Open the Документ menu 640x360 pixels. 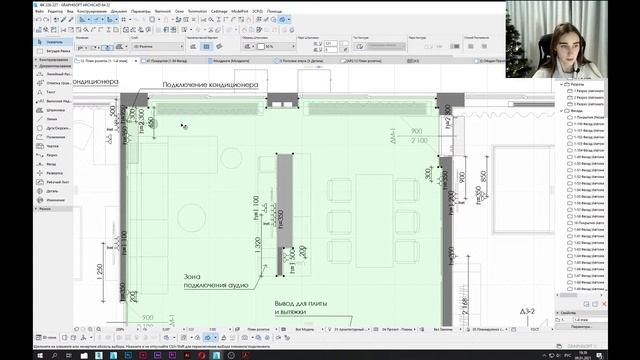click(119, 11)
